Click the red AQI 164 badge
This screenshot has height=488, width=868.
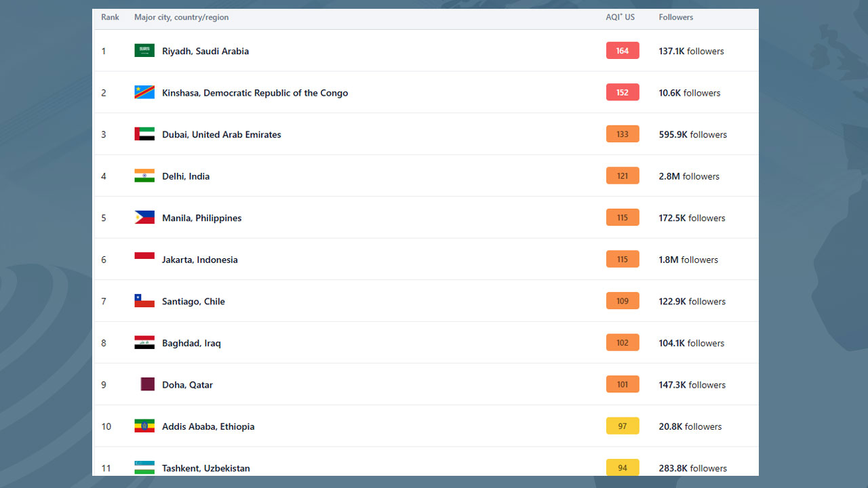pos(622,51)
